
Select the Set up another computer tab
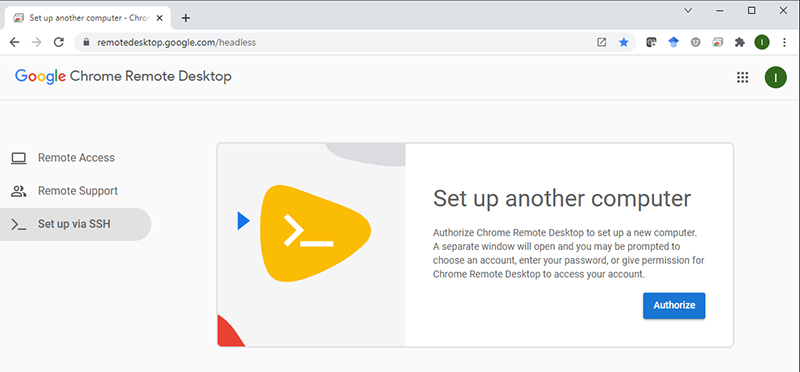point(87,18)
